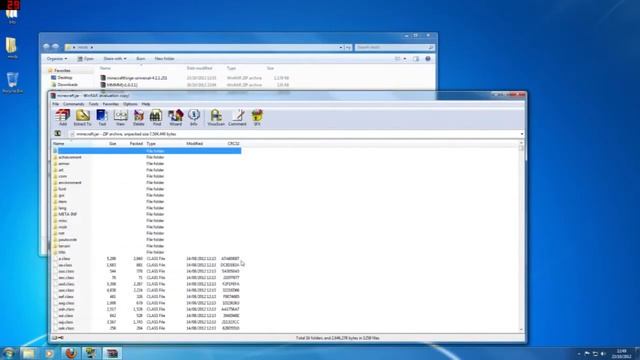
Task: Click the VirusScan toolbar icon
Action: point(216,117)
